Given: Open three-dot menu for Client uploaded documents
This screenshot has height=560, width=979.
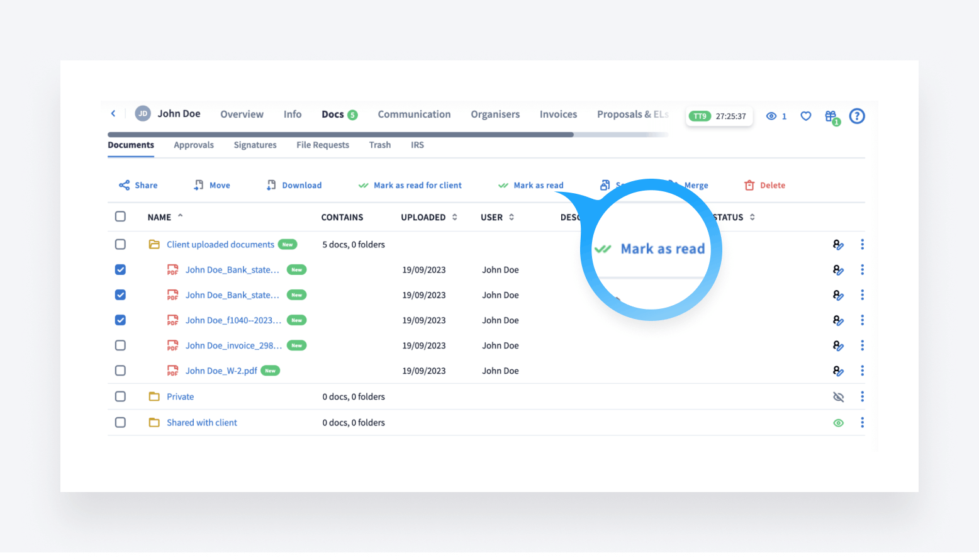Looking at the screenshot, I should (862, 244).
